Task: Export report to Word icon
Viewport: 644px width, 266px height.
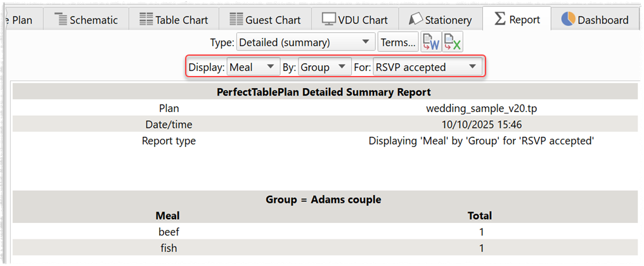Action: tap(431, 42)
